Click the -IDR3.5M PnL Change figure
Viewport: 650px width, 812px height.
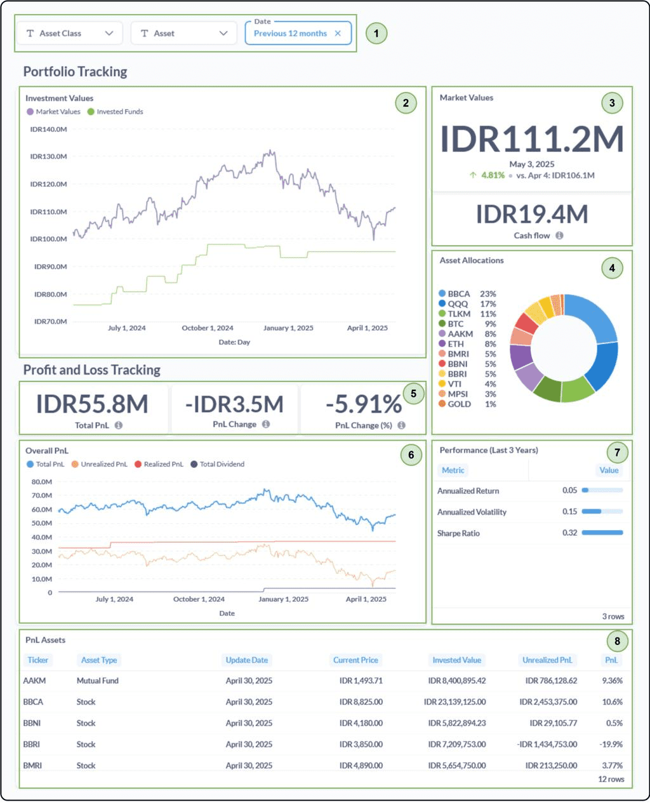[234, 404]
